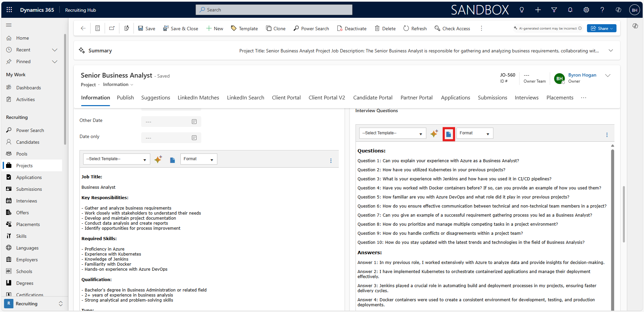Click the Template command
644x312 pixels.
[245, 29]
